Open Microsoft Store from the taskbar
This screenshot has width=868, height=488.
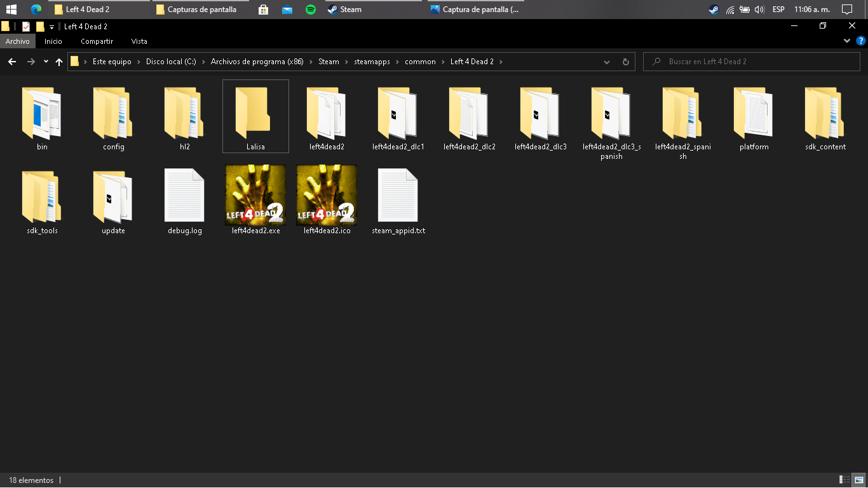pyautogui.click(x=263, y=10)
